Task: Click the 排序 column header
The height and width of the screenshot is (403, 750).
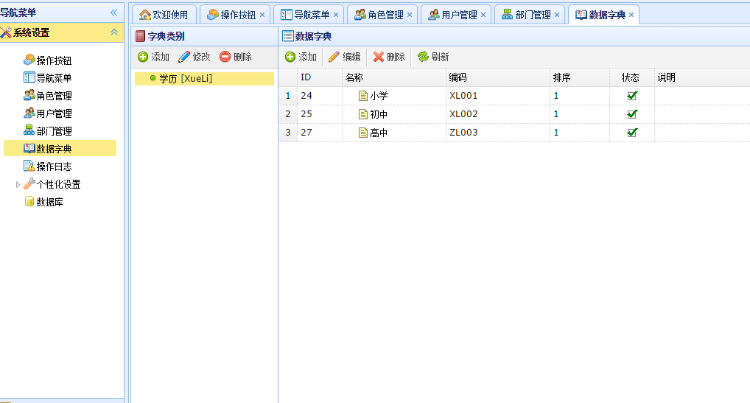Action: click(x=580, y=77)
